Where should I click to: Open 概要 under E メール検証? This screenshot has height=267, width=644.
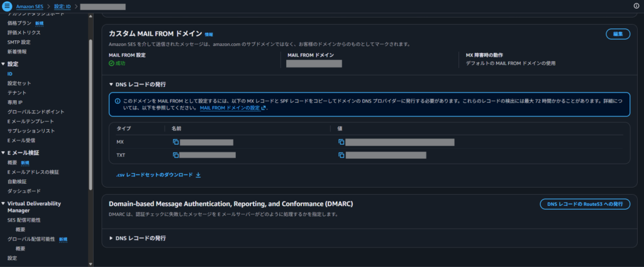(13, 162)
